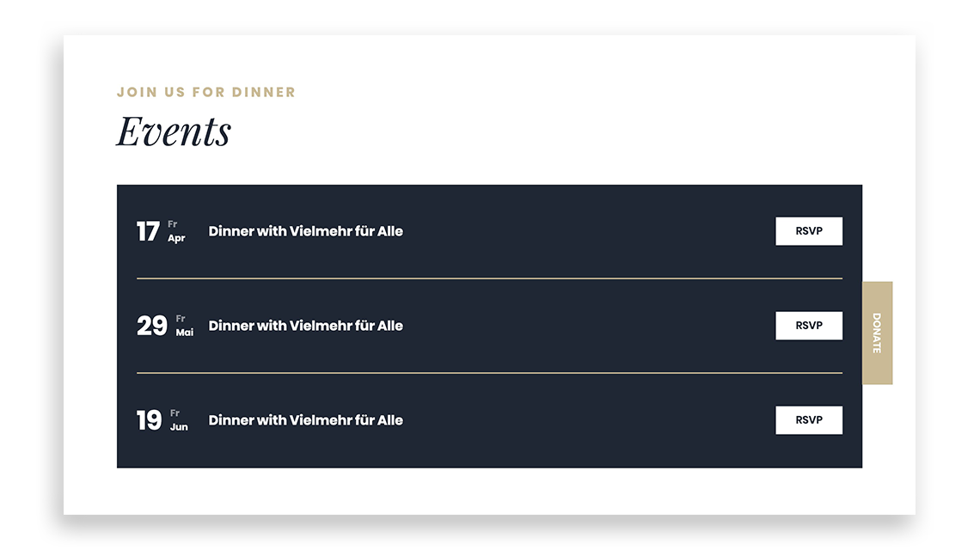
Task: Click the divider line below the April event
Action: coord(489,278)
